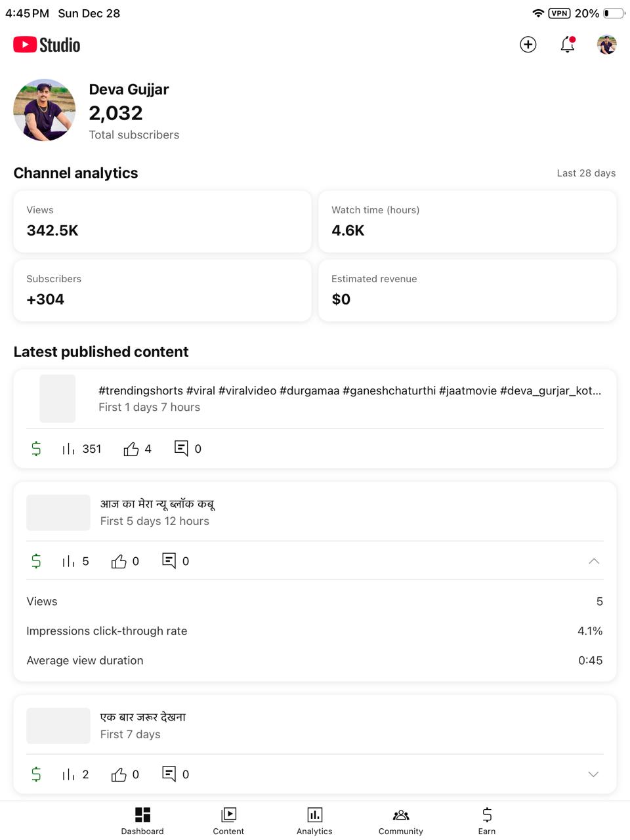Viewport: 630px width, 840px height.
Task: Open the notifications bell
Action: coord(568,45)
